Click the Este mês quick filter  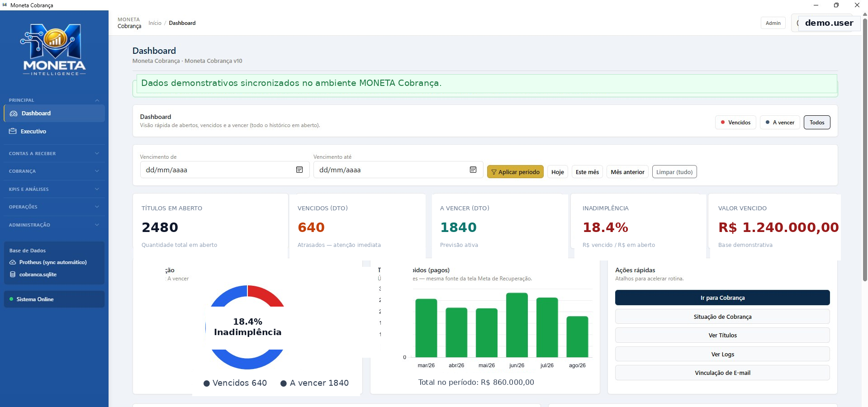(587, 172)
